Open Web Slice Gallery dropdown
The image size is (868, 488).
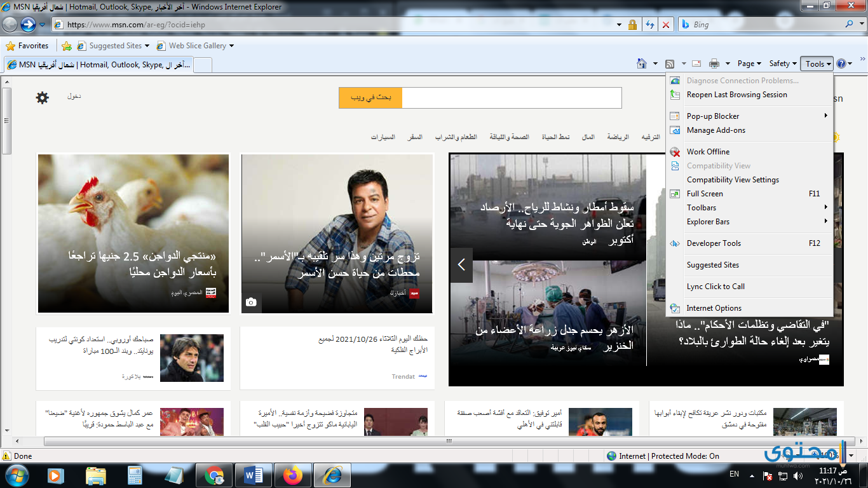click(231, 46)
